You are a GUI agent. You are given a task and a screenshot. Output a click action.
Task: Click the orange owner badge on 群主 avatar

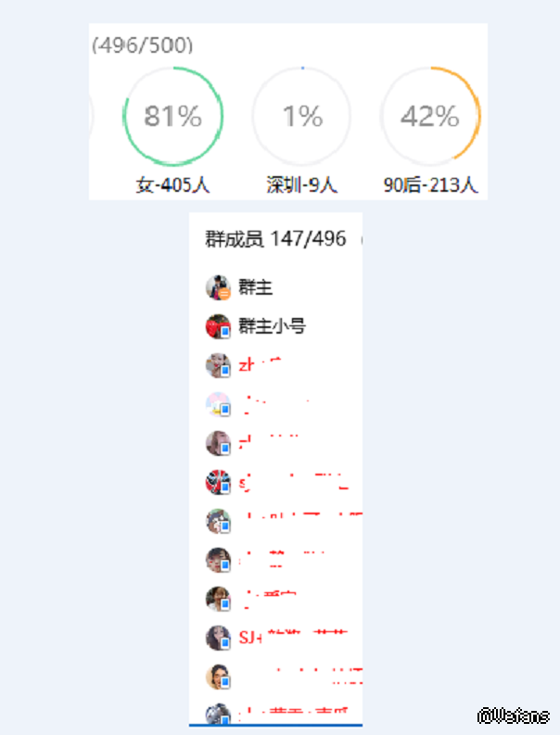[x=224, y=294]
